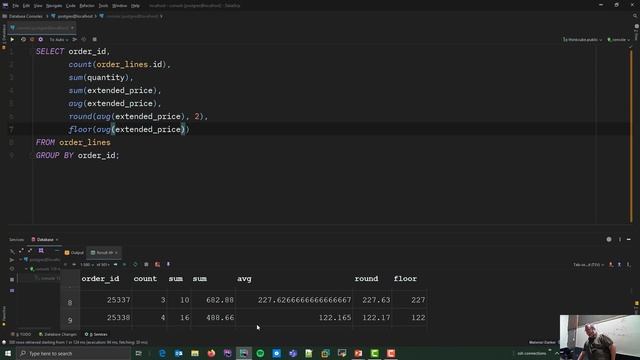Open the page size dropdown in result toolbar
This screenshot has height=360, width=640.
tap(87, 264)
